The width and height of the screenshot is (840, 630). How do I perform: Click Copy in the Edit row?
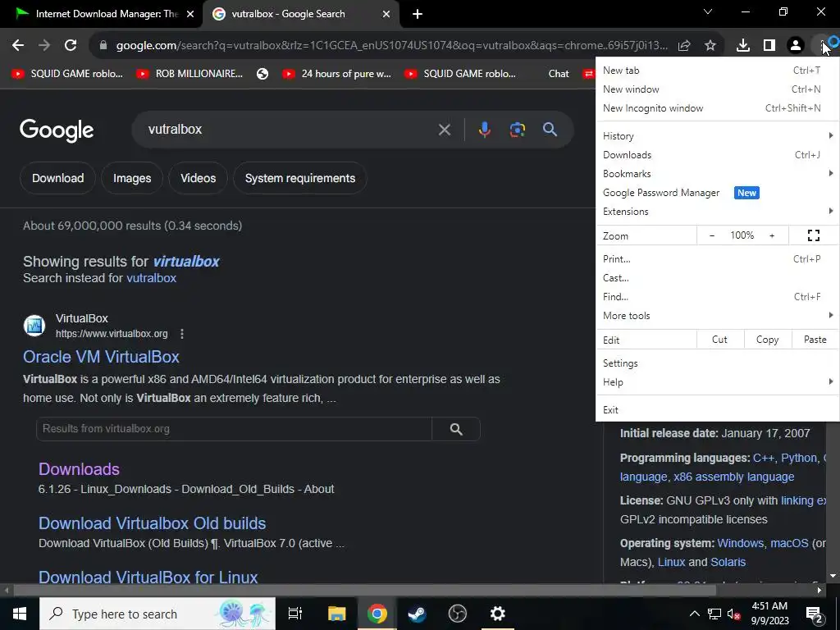click(x=767, y=340)
